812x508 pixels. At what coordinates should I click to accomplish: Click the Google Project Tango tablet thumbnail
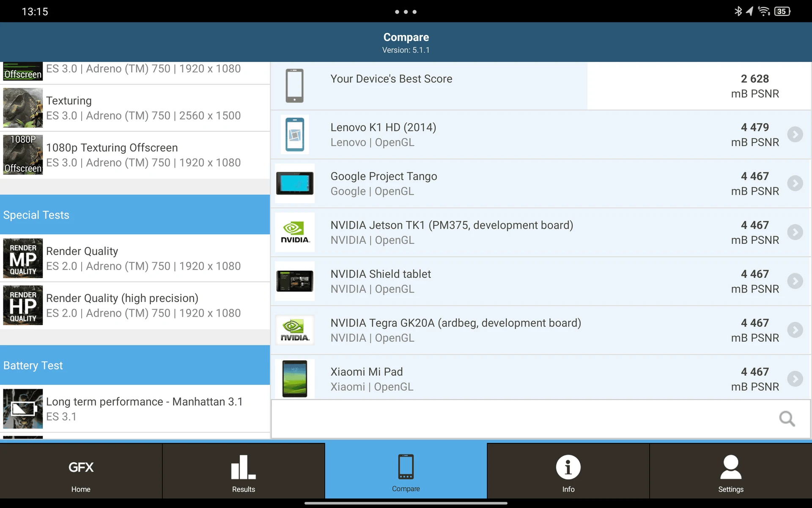click(x=295, y=183)
